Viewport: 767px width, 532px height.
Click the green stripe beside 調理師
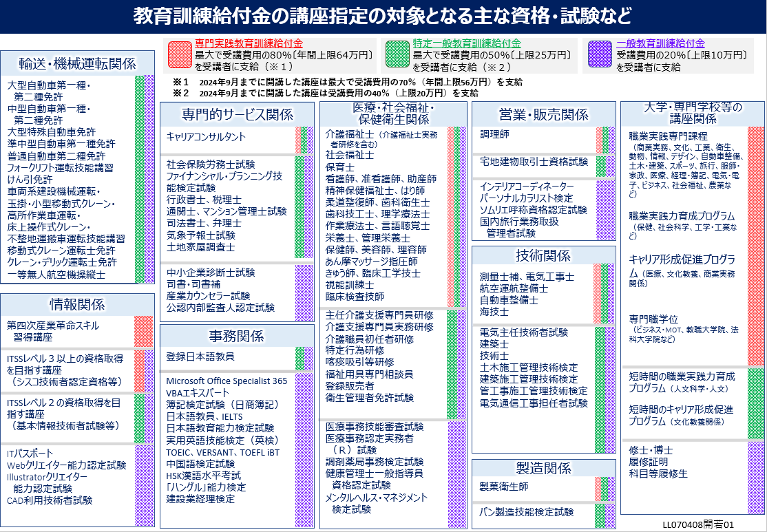click(605, 138)
